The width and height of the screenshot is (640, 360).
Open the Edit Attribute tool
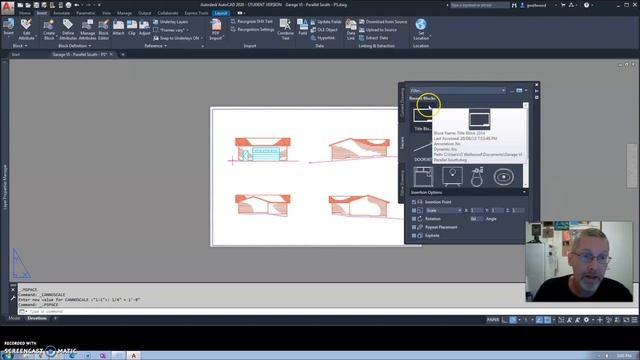pyautogui.click(x=27, y=29)
